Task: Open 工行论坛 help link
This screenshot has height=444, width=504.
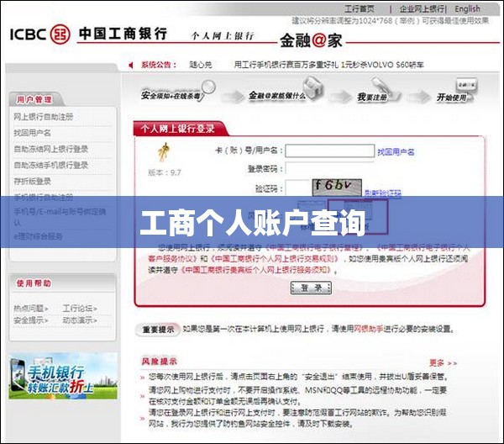Action: coord(80,309)
